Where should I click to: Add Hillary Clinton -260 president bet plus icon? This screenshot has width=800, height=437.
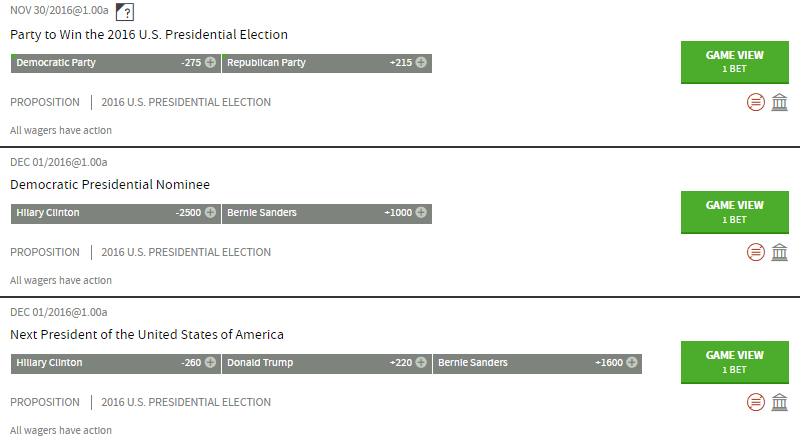[x=210, y=362]
